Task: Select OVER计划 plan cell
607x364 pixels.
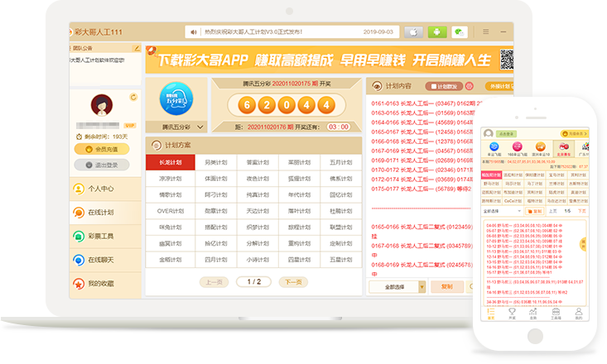Action: pyautogui.click(x=171, y=211)
